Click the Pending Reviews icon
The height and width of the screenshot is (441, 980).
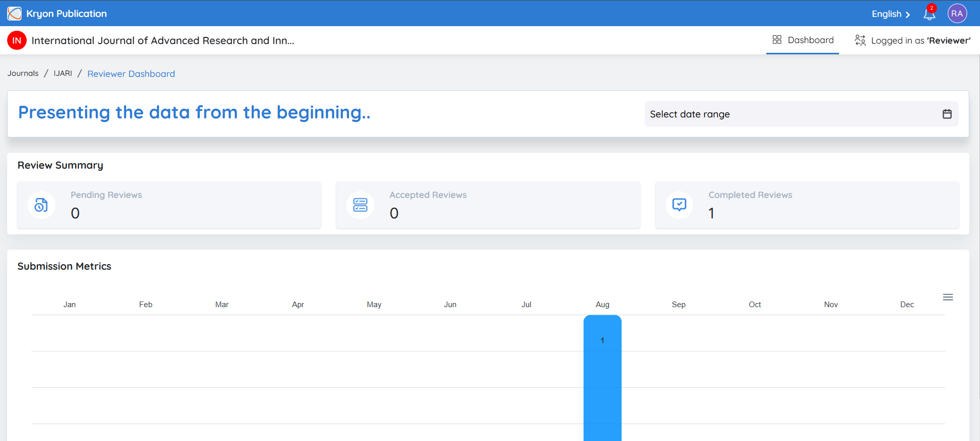(41, 205)
